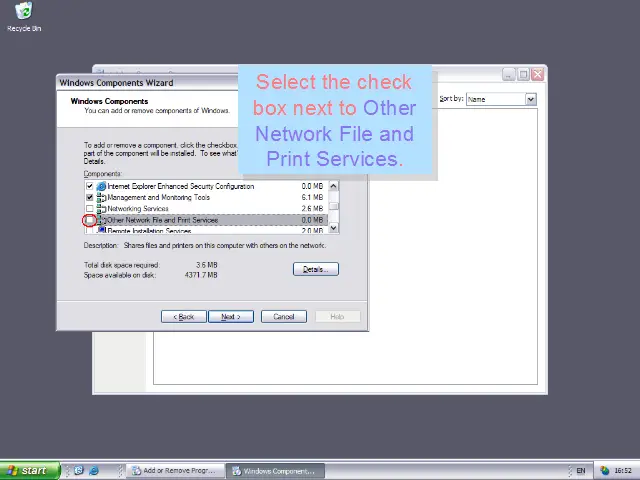
Task: Click the Windows Components Wizard title bar
Action: pos(147,83)
